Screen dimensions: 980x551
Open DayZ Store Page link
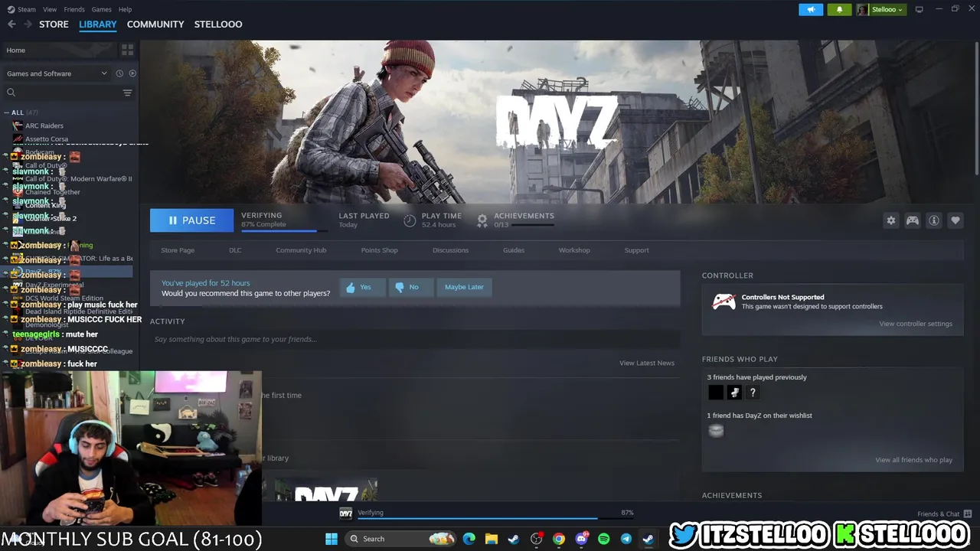click(178, 250)
